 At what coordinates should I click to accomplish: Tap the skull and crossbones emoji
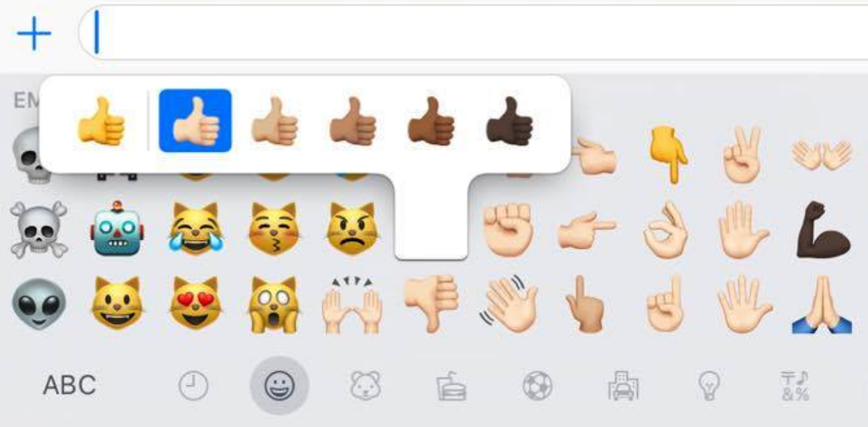39,230
